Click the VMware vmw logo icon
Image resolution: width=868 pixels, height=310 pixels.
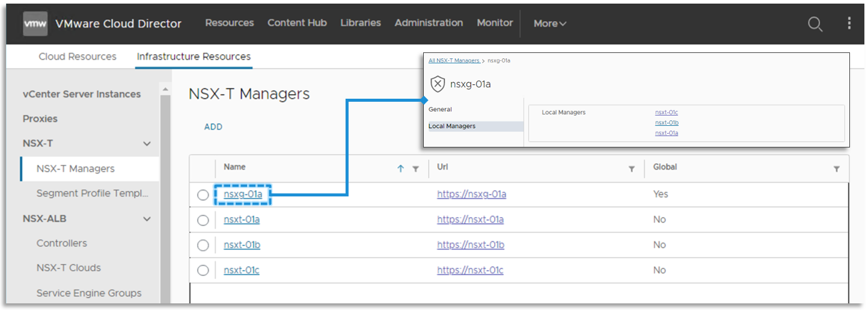(x=35, y=23)
